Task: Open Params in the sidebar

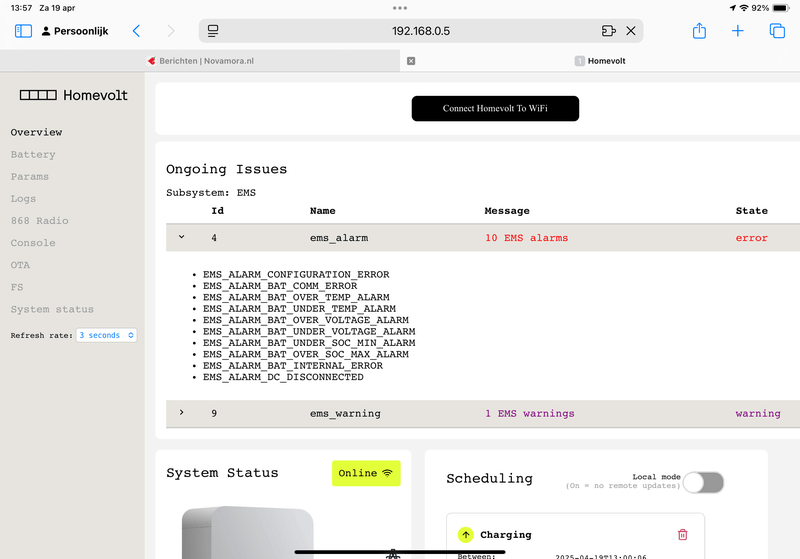Action: [30, 176]
